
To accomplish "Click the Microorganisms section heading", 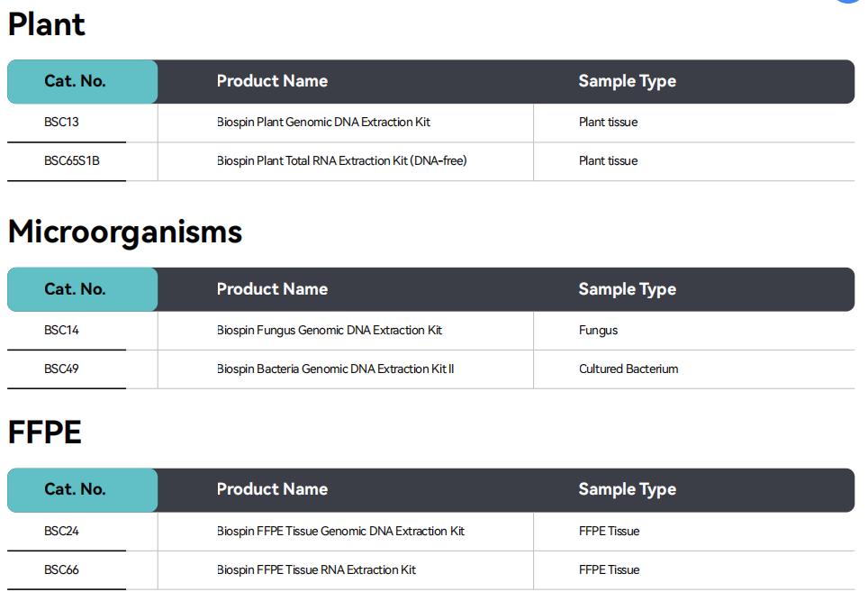I will click(125, 232).
